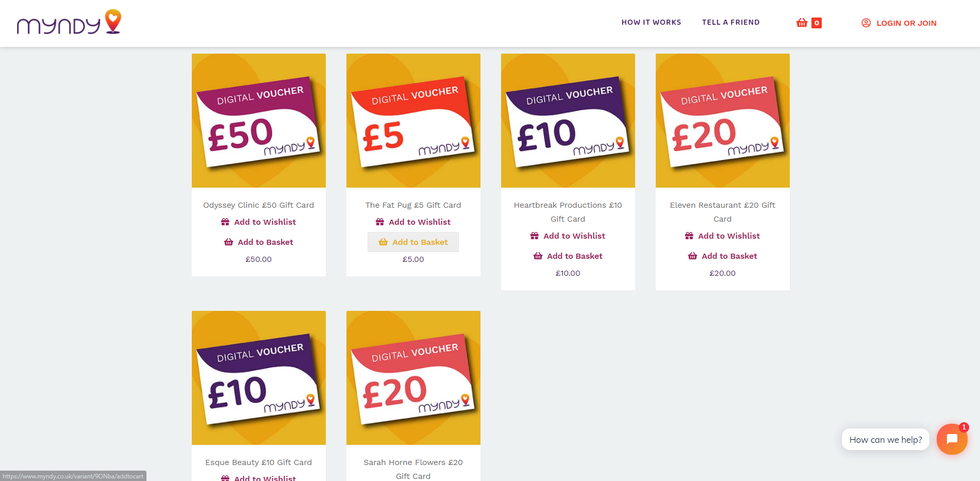Click the How can we help? bubble
Viewport: 980px width, 481px height.
[x=886, y=440]
